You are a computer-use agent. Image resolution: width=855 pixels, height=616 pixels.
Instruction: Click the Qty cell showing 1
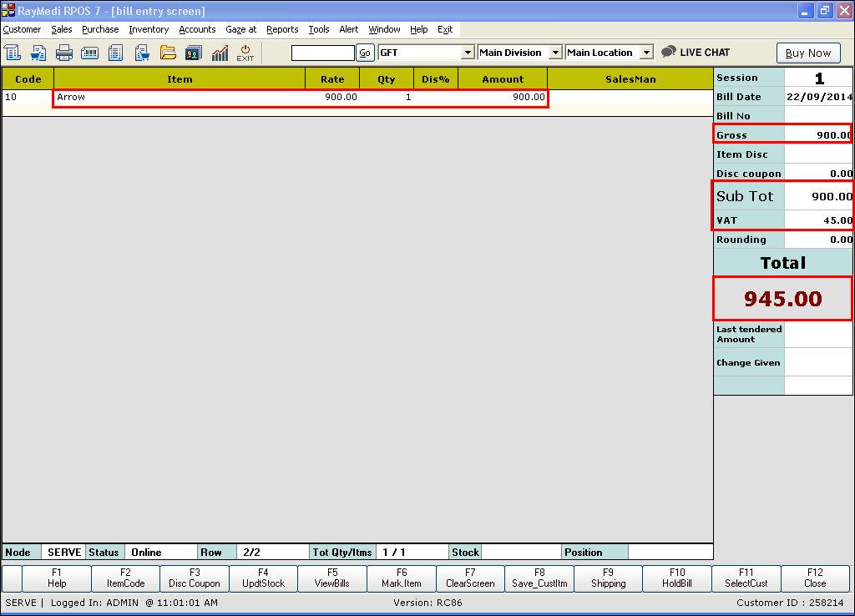[387, 97]
